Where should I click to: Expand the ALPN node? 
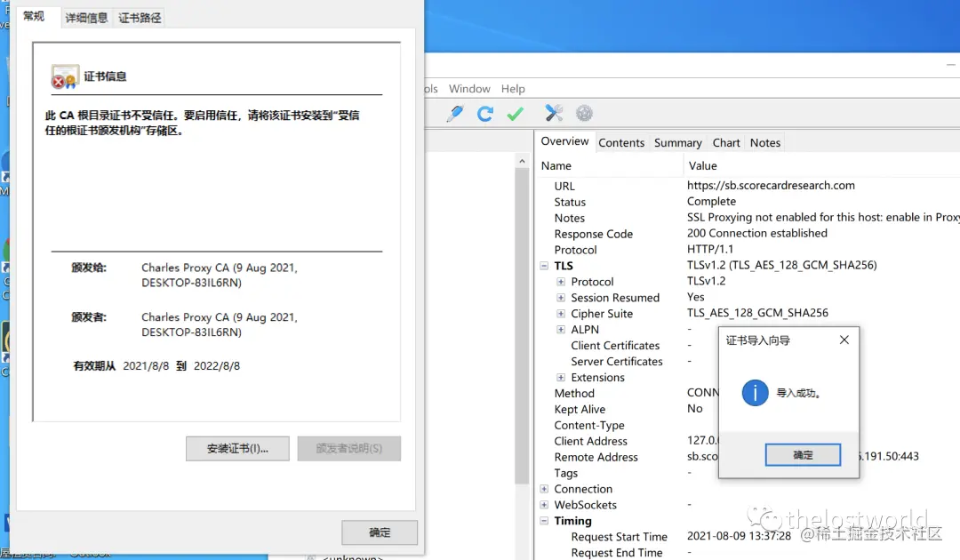click(560, 329)
